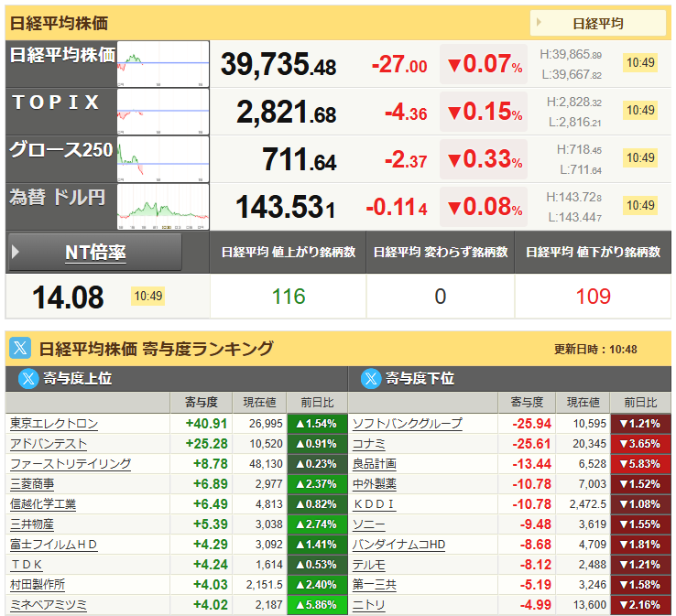The width and height of the screenshot is (676, 616).
Task: Click the NT倍率 value 14.08
Action: [68, 297]
